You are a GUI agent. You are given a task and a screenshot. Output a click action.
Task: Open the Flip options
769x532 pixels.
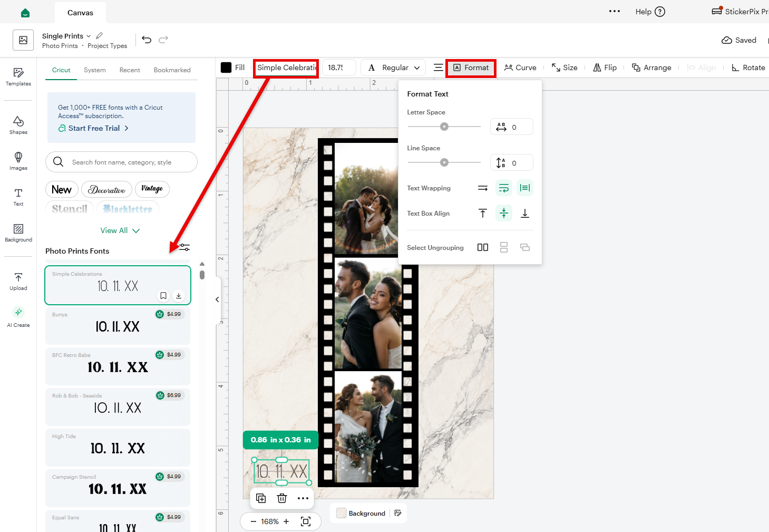pyautogui.click(x=605, y=67)
